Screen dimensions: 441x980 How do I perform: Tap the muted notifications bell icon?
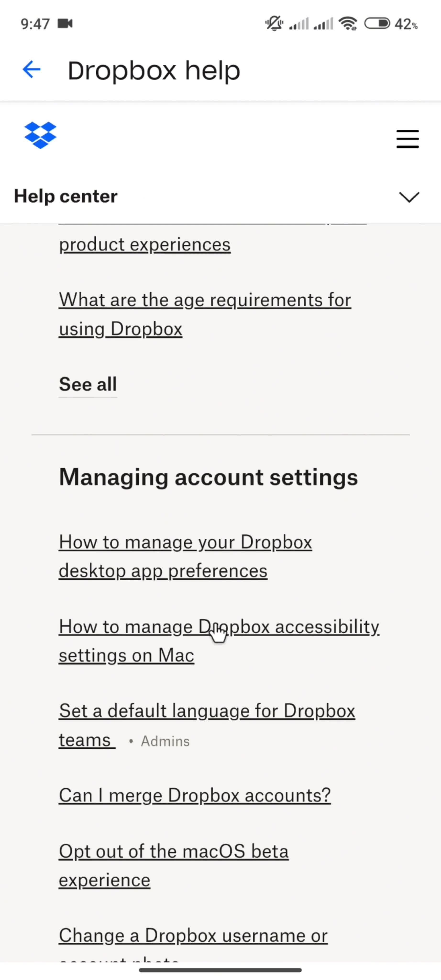pos(274,24)
